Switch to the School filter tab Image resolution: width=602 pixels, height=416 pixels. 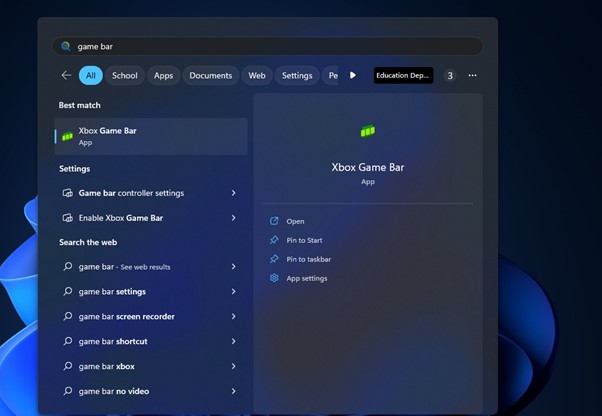[125, 76]
